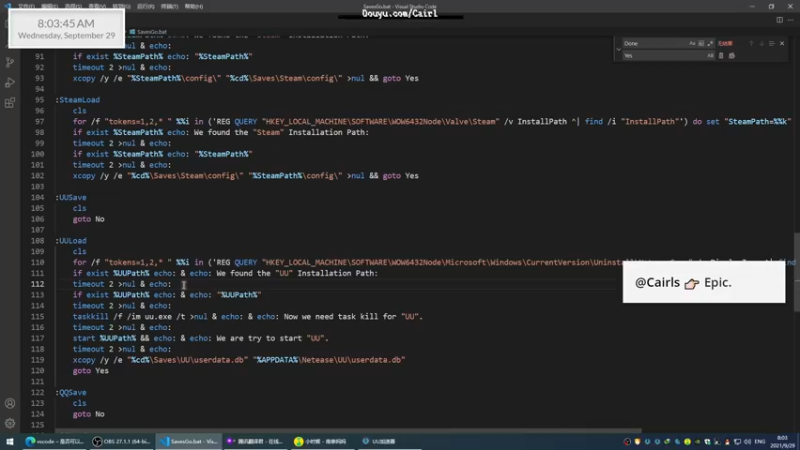Switch to OBS 27.1.1 in the taskbar
Screen dimensions: 800x450
point(121,441)
